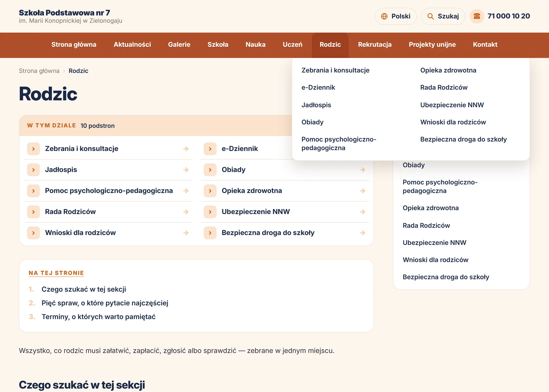Select Jadłospis in Rodzic dropdown menu
Viewport: 549px width, 392px height.
[316, 105]
